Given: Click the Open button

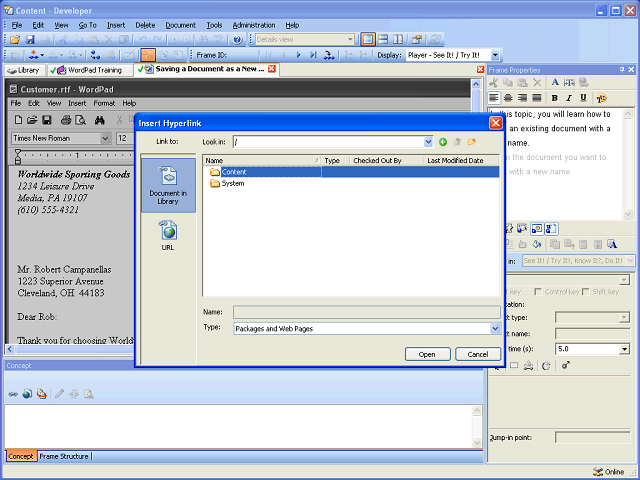Looking at the screenshot, I should click(427, 354).
